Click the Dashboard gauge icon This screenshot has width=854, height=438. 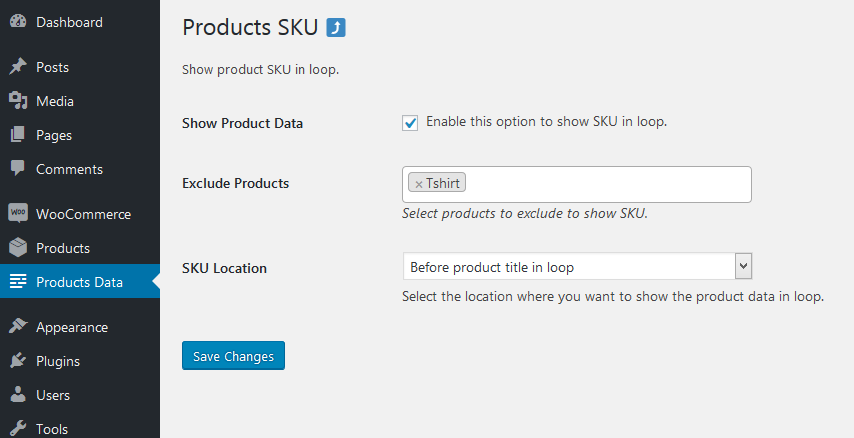coord(18,22)
